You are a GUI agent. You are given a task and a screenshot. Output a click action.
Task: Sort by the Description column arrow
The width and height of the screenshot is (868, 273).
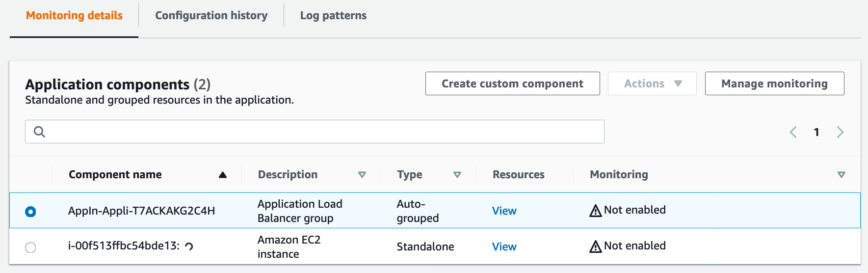(362, 175)
